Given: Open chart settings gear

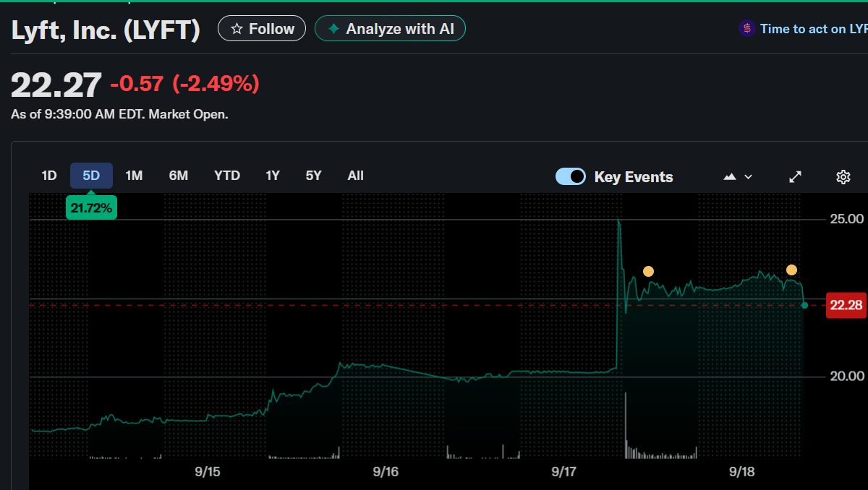Looking at the screenshot, I should (x=843, y=177).
